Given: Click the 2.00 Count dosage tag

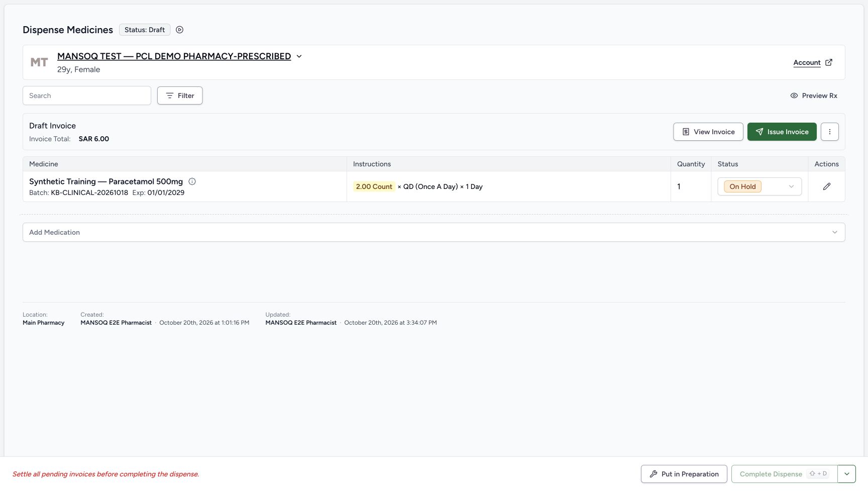Looking at the screenshot, I should [374, 186].
